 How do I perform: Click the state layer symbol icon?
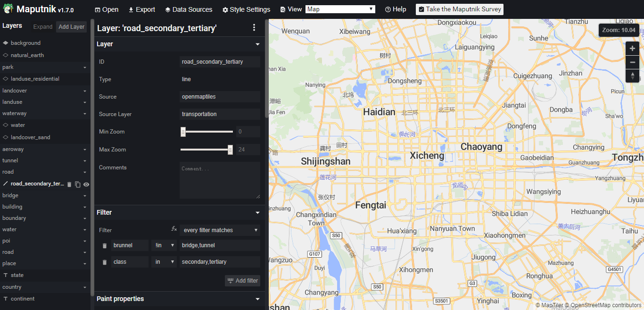point(6,275)
